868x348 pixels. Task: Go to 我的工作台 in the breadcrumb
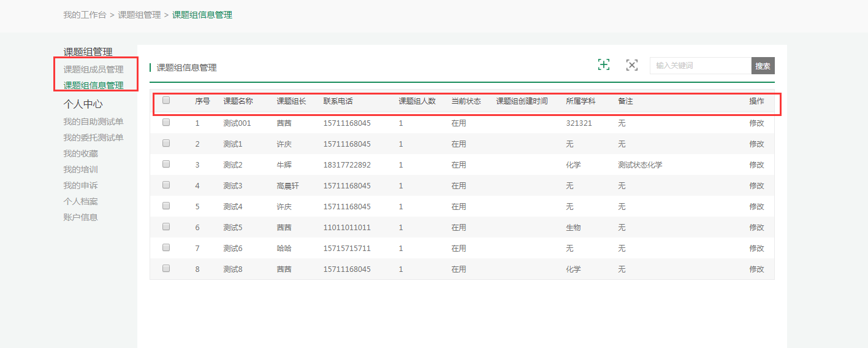[85, 15]
